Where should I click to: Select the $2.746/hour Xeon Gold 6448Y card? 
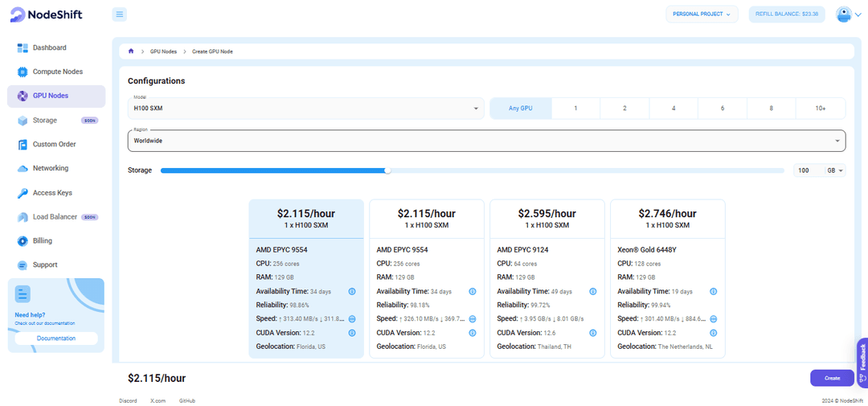(x=668, y=279)
